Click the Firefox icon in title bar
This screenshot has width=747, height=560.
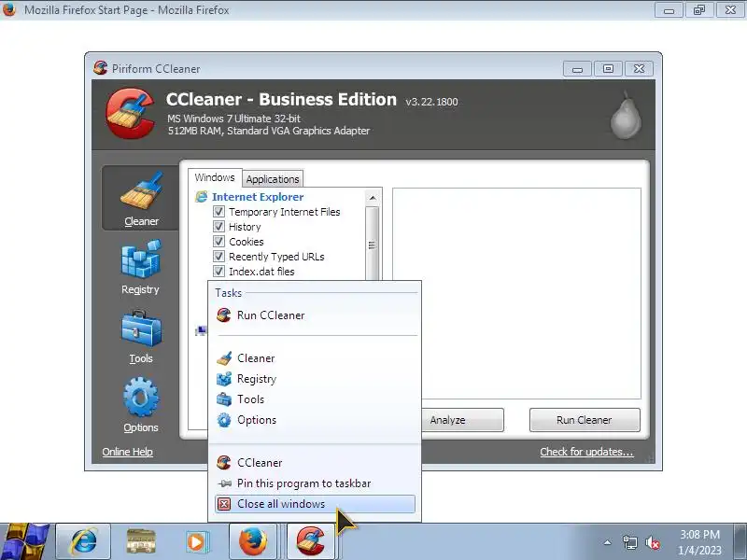point(9,9)
